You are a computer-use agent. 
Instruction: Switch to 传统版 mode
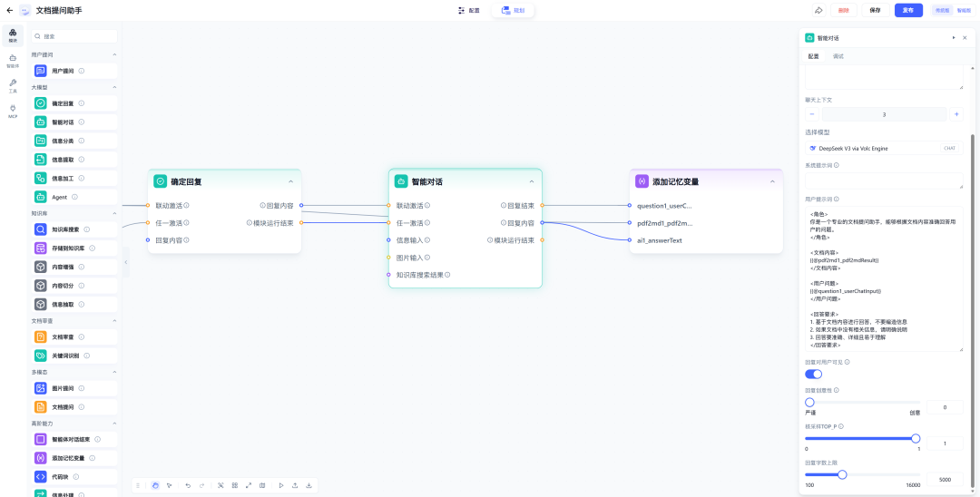[x=942, y=10]
